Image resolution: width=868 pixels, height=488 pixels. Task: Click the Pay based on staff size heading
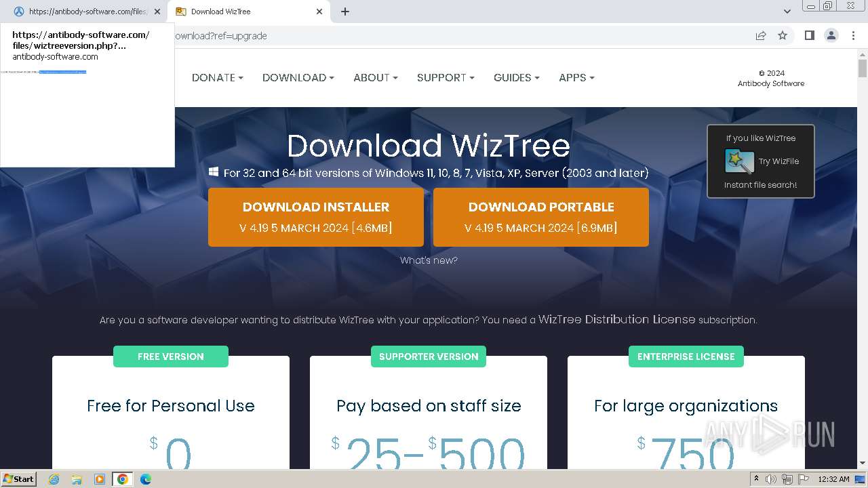(x=429, y=406)
